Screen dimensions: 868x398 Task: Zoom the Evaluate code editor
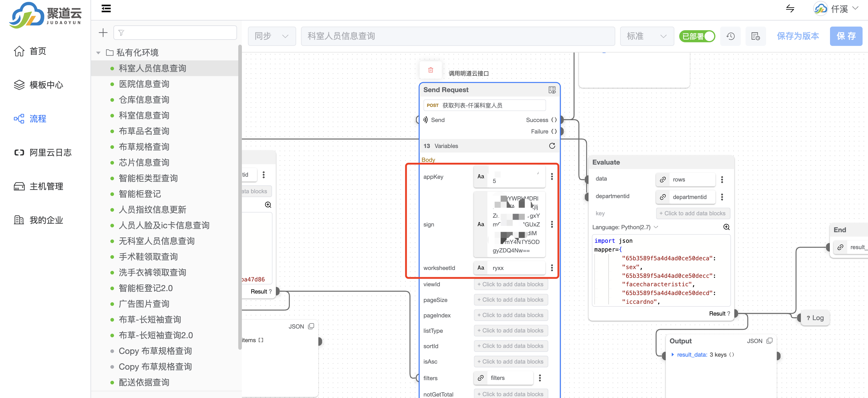pos(726,227)
